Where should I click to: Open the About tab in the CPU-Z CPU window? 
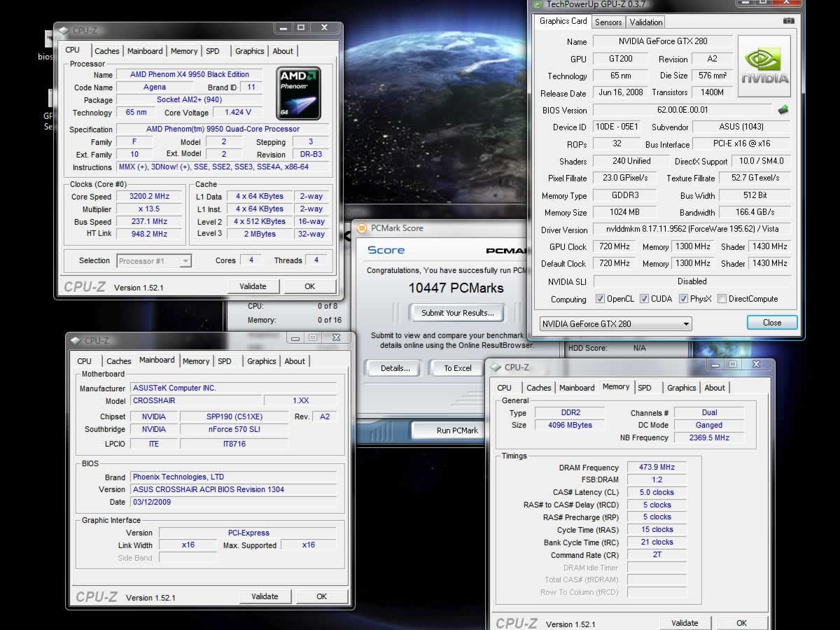coord(283,51)
